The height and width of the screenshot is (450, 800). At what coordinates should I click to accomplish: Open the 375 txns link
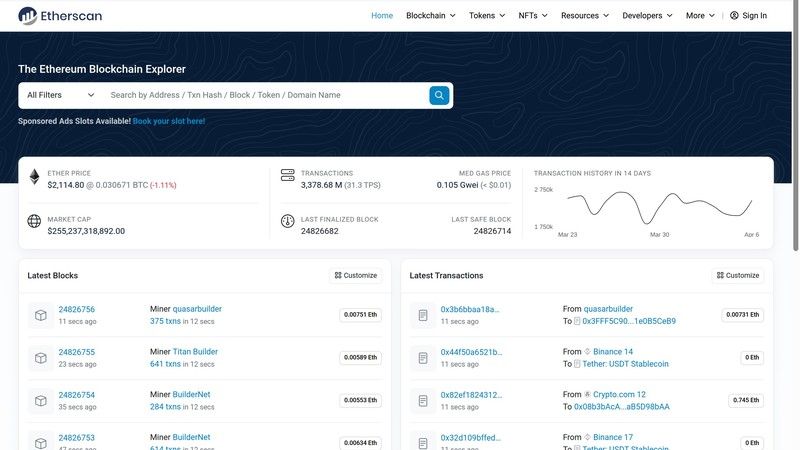(165, 321)
